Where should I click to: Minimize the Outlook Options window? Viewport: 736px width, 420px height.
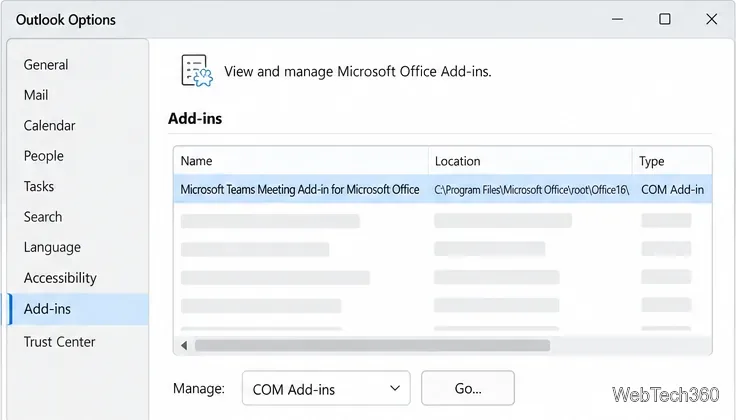pyautogui.click(x=617, y=19)
